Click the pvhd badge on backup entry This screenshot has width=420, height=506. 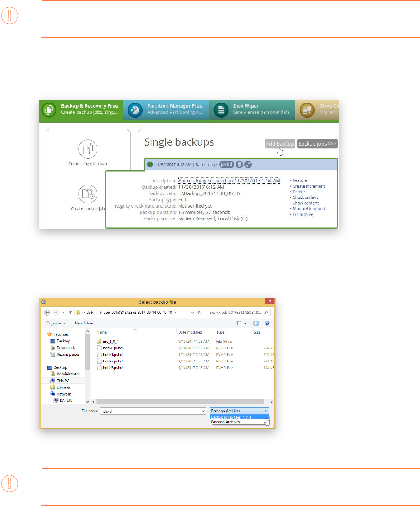(226, 164)
